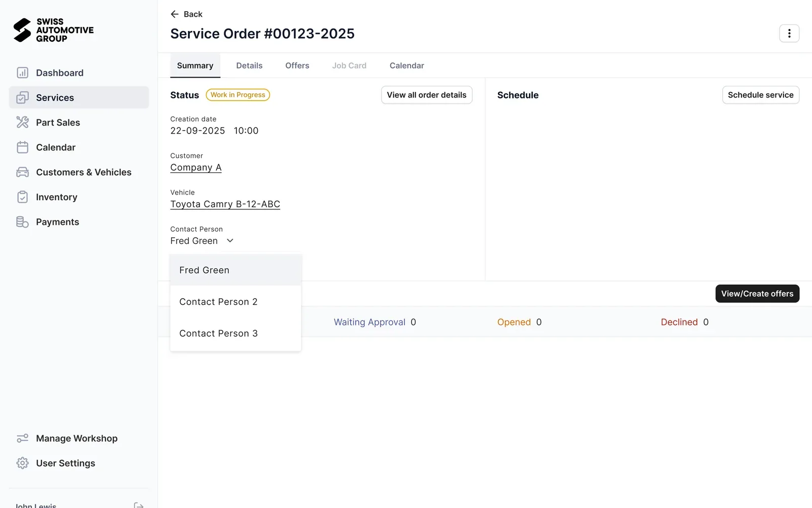Choose Contact Person 3 from the list
This screenshot has height=508, width=812.
click(235, 333)
